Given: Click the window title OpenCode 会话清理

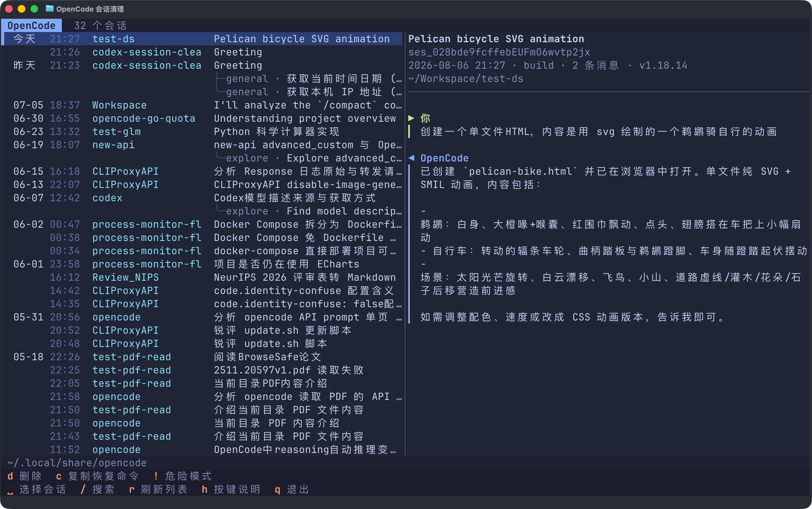Looking at the screenshot, I should click(x=90, y=9).
